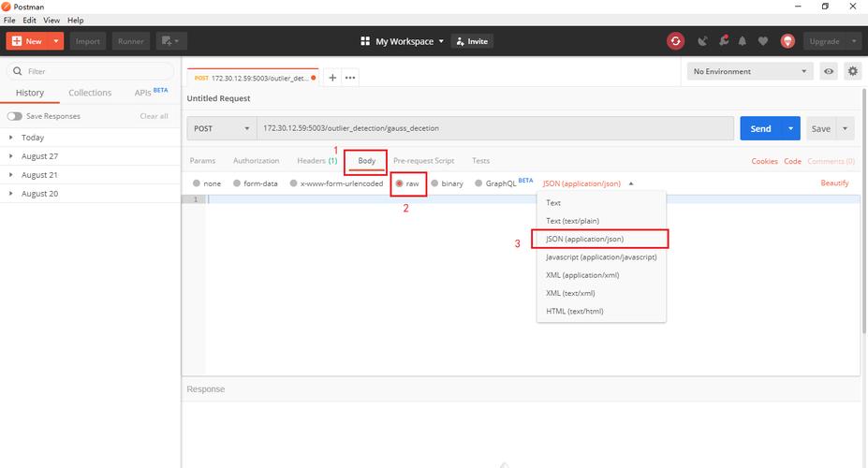The width and height of the screenshot is (868, 468).
Task: Click the workspace grid icon
Action: point(365,41)
